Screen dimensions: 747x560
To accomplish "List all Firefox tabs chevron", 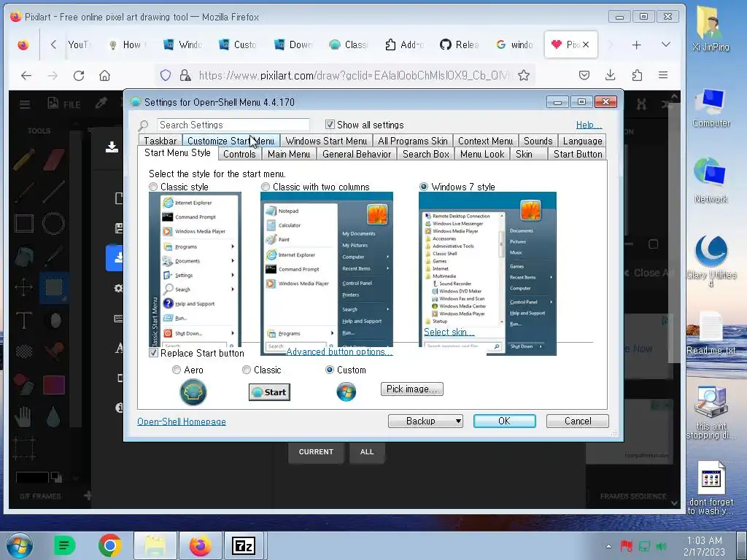I will 666,44.
